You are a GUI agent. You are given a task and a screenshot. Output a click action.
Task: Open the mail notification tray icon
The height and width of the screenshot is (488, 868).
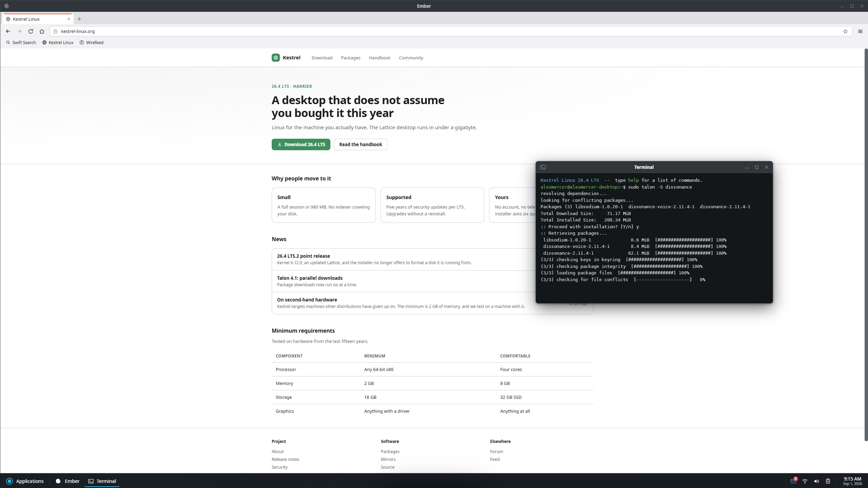coord(793,481)
